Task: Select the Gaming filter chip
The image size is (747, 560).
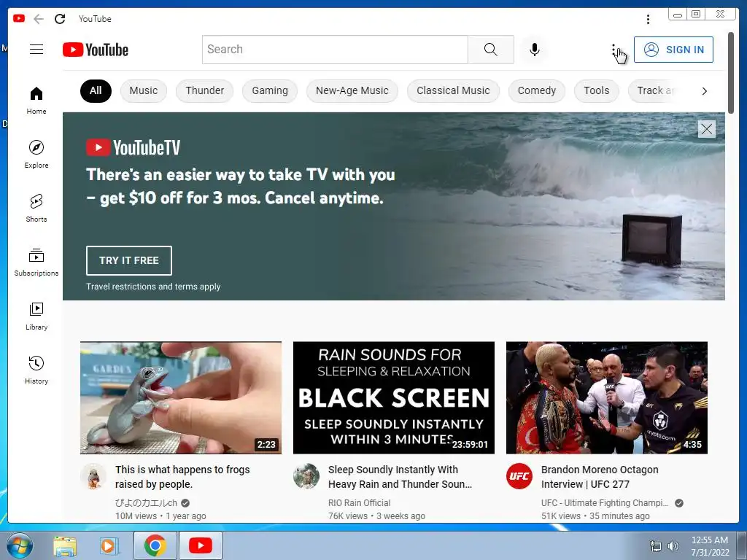Action: 270,91
